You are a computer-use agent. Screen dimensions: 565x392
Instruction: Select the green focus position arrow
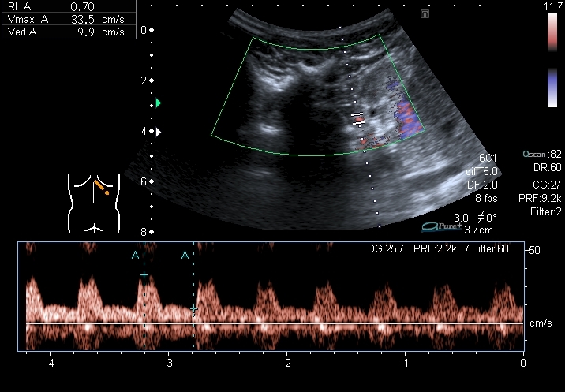tap(159, 103)
